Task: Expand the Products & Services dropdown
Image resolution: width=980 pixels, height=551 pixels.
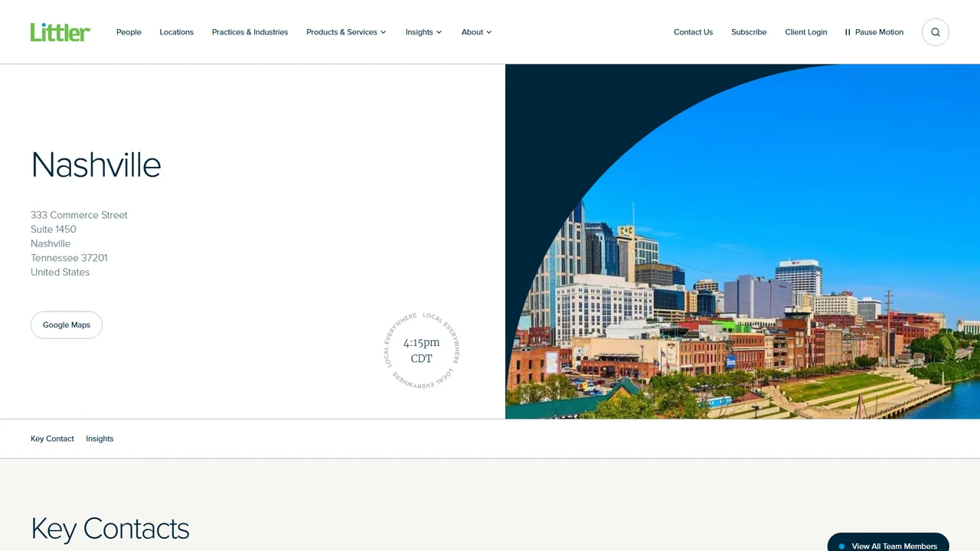Action: click(346, 32)
